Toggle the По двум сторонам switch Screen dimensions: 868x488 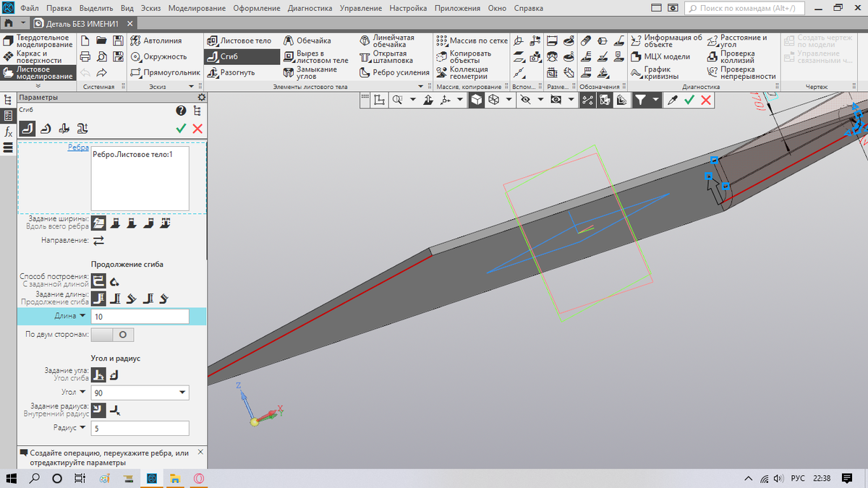pos(112,335)
